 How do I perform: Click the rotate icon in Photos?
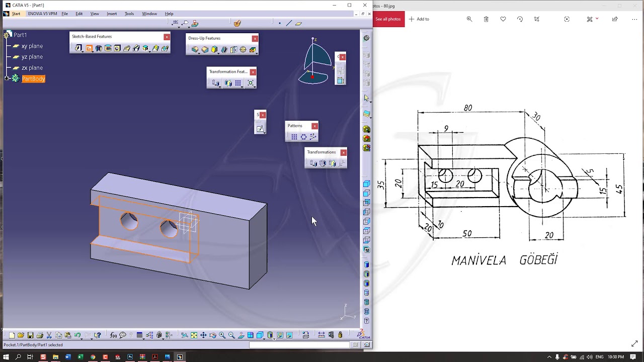tap(520, 19)
